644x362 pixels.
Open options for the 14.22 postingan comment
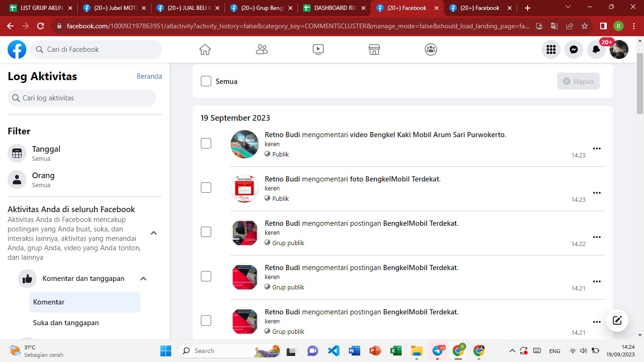click(x=597, y=237)
